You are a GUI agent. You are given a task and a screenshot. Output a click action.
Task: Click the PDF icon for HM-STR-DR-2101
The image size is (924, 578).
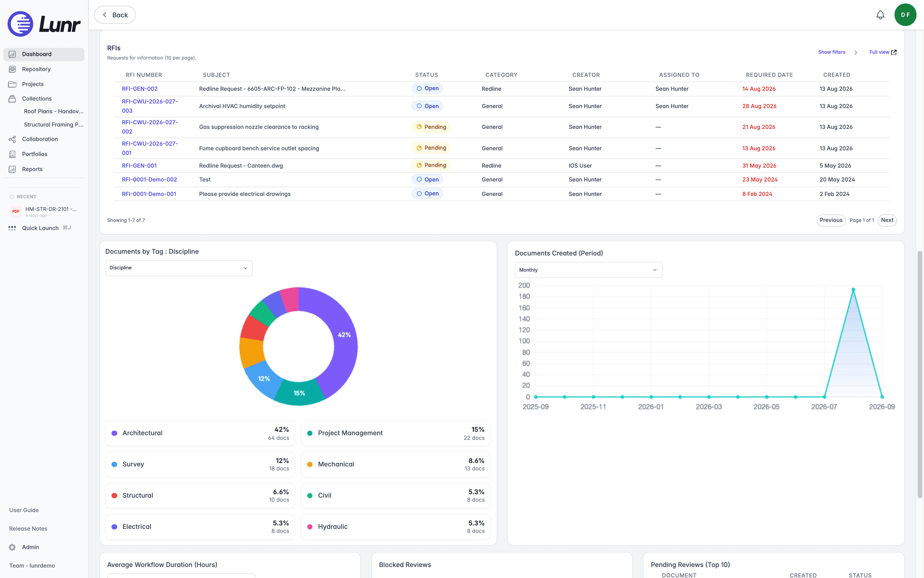point(16,211)
